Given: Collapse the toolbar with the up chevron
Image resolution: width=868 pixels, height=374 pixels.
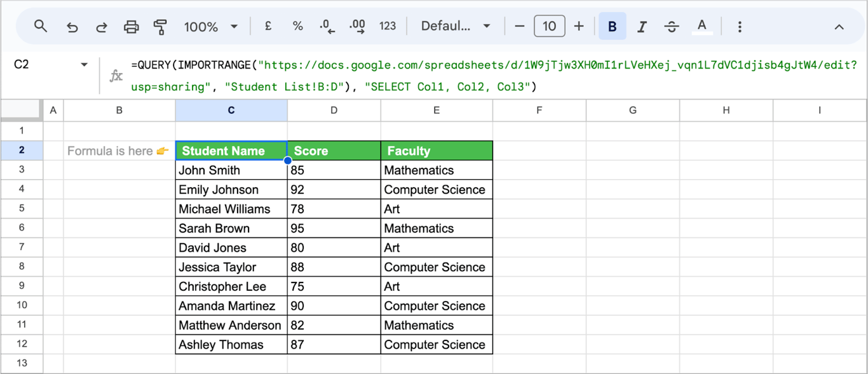Looking at the screenshot, I should [839, 27].
